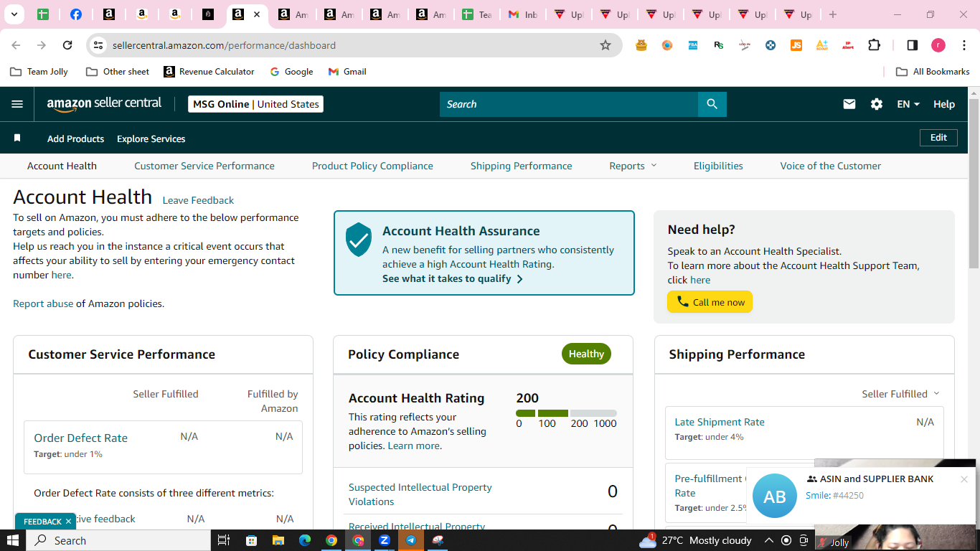Go back to the previous page
Image resolution: width=980 pixels, height=551 pixels.
pyautogui.click(x=16, y=45)
